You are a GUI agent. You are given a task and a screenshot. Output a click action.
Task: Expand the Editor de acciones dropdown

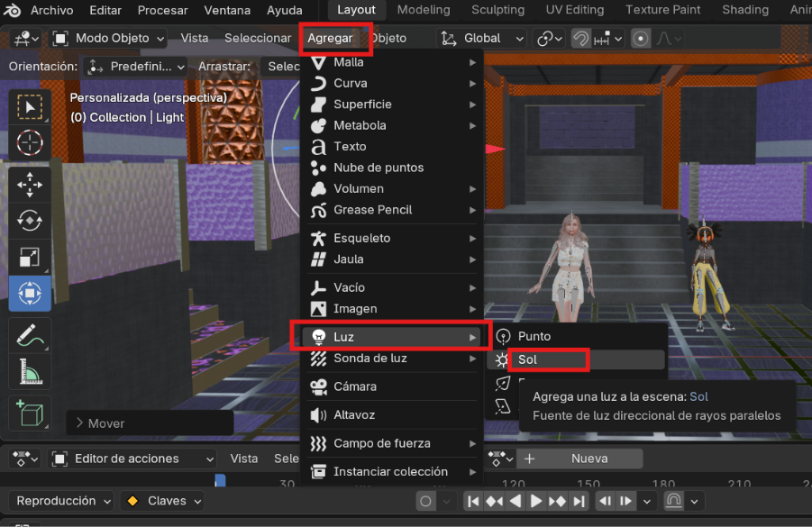tap(132, 459)
